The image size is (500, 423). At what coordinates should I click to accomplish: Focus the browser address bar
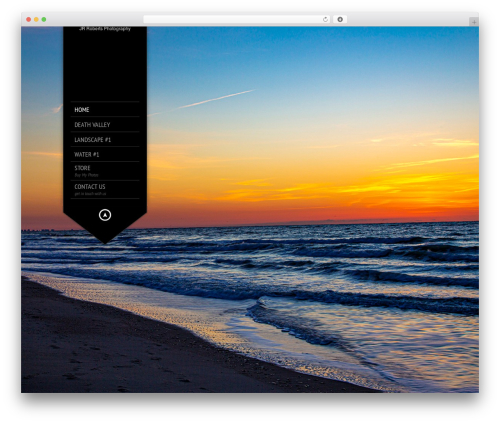tap(237, 19)
